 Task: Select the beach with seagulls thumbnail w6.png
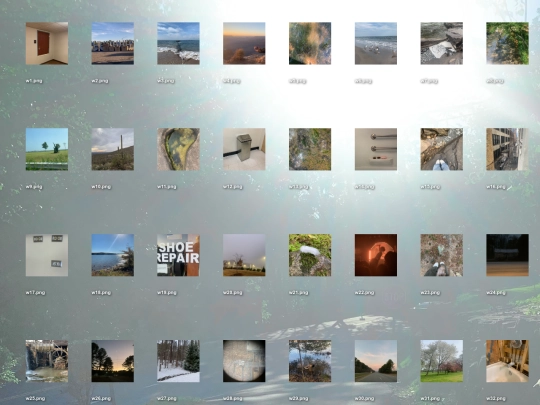[x=376, y=43]
